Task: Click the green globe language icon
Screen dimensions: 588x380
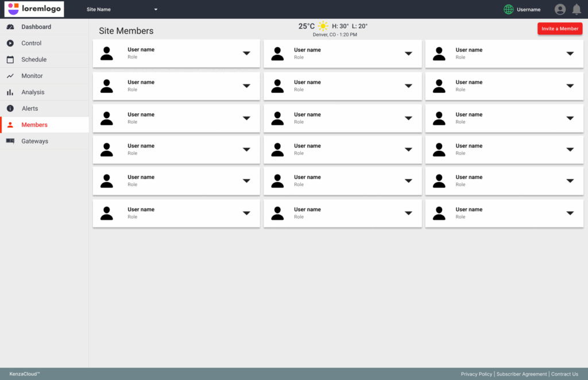Action: click(508, 9)
